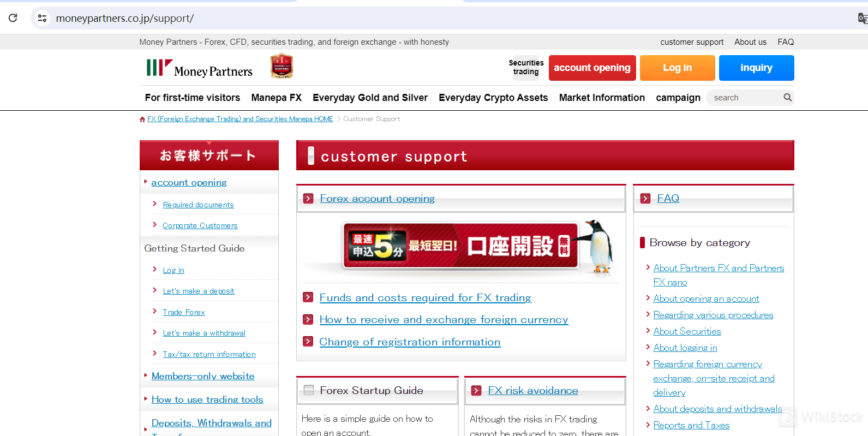Go to Manepa HOME breadcrumb link
Viewport: 868px width, 436px height.
click(x=240, y=119)
